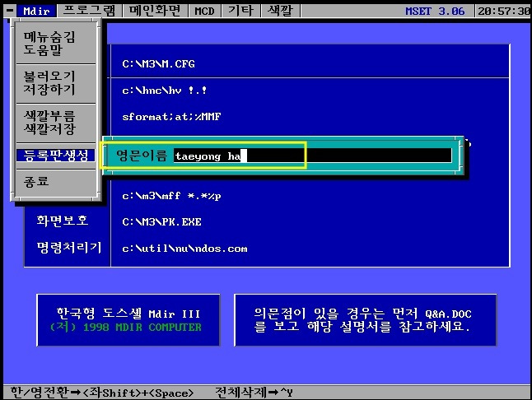Select the sformat;at;%MMF entry

[x=171, y=117]
